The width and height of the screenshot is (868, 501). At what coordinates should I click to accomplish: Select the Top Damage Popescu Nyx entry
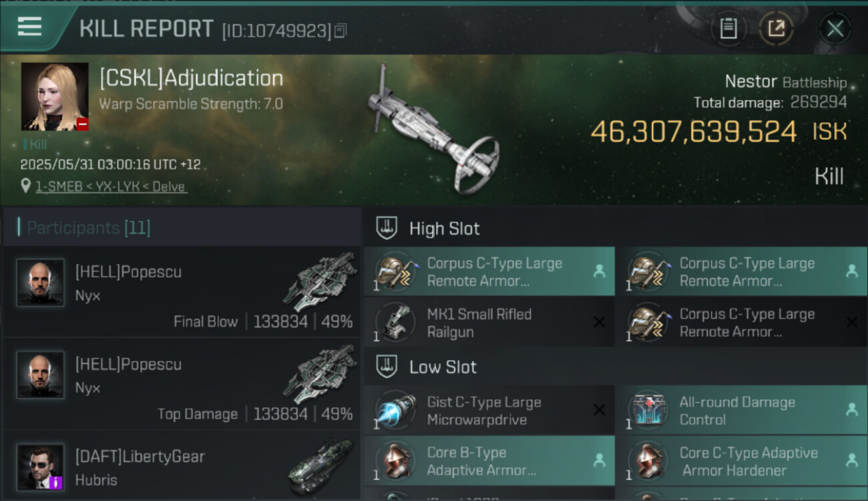[182, 383]
